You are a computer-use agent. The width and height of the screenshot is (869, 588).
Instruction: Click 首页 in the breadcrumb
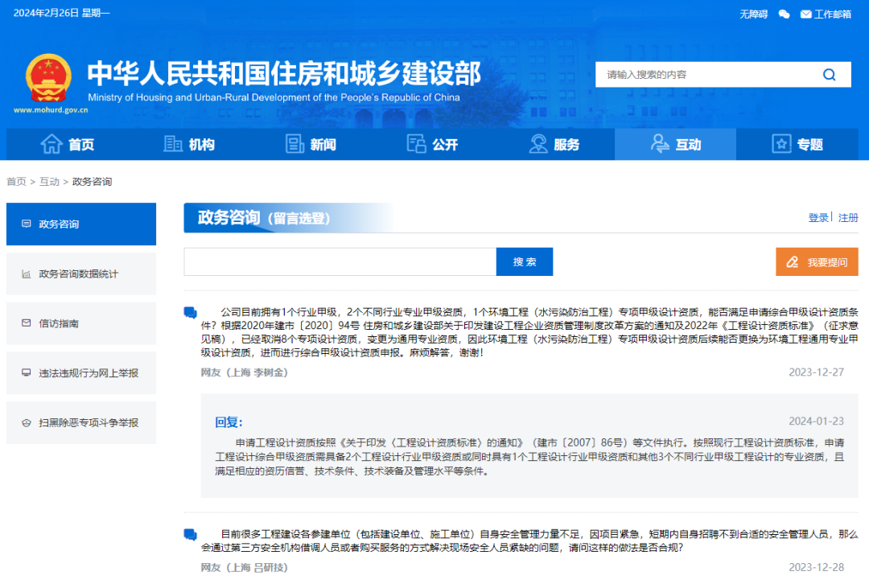tap(16, 182)
